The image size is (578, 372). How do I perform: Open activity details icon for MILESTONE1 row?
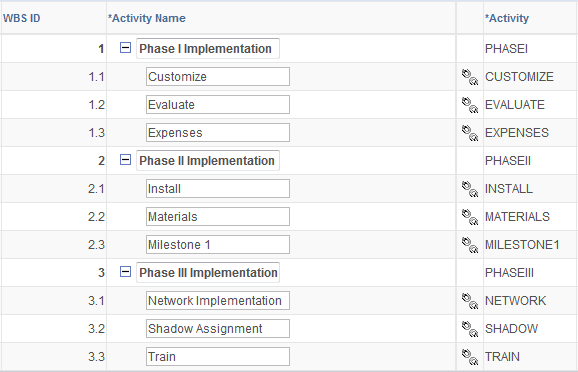[x=470, y=245]
